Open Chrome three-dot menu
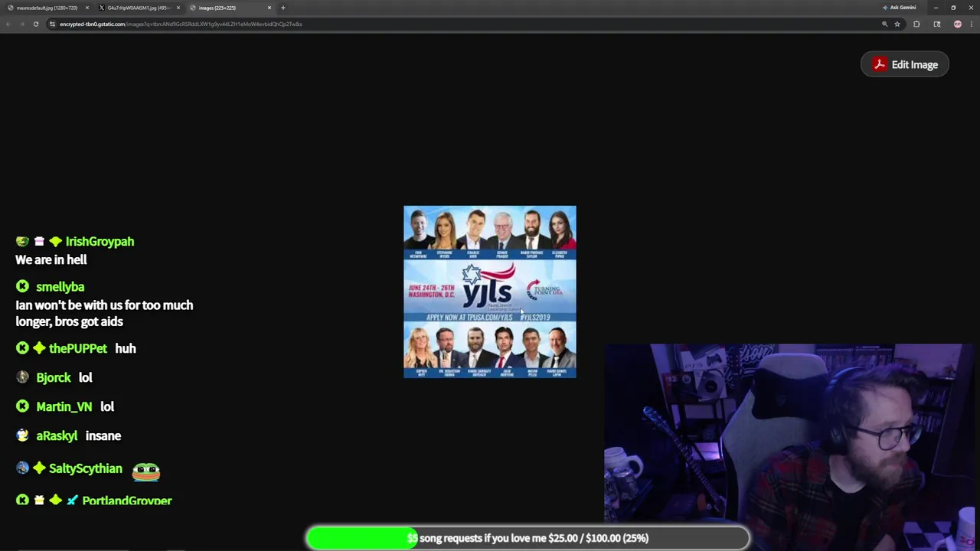 pos(971,24)
